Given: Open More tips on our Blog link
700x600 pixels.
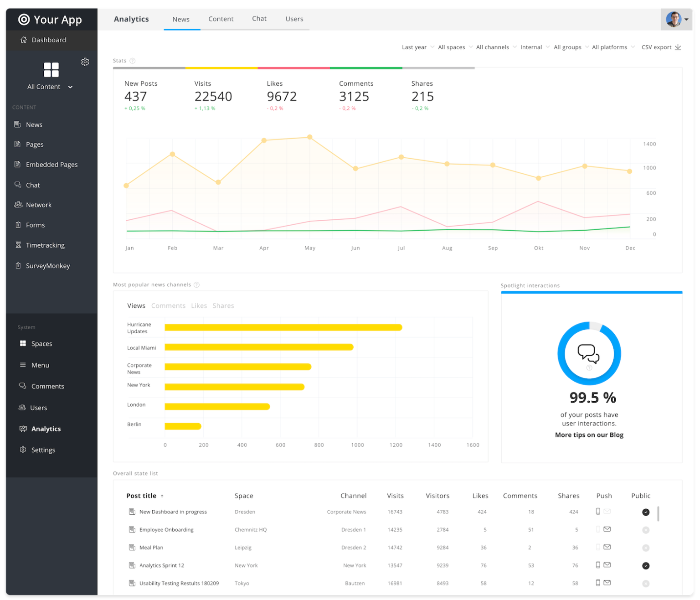Looking at the screenshot, I should tap(589, 434).
